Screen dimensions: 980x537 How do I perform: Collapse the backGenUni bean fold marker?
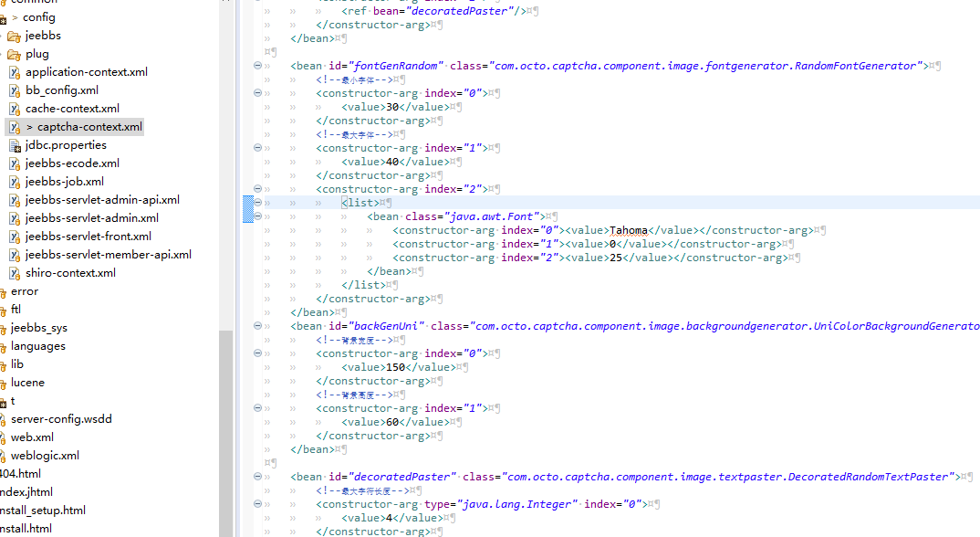[x=257, y=325]
